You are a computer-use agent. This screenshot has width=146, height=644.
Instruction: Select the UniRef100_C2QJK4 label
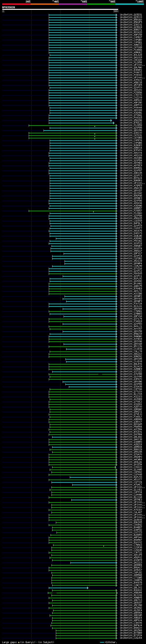point(131,638)
